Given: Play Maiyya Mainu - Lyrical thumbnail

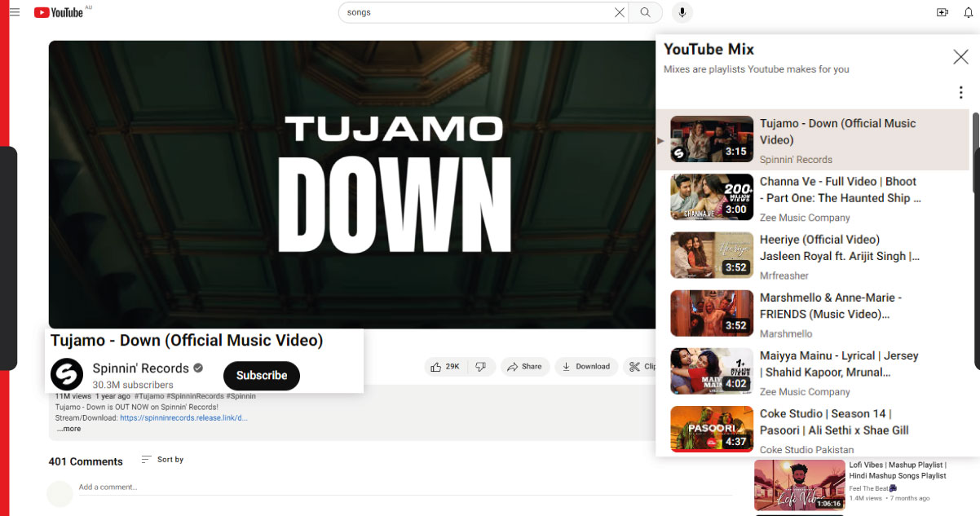Looking at the screenshot, I should point(712,372).
